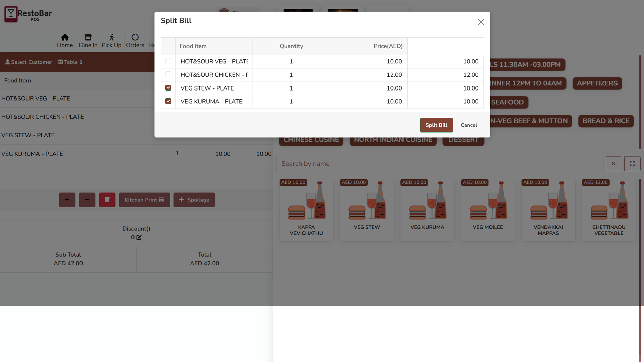Close the Split Bill dialog
This screenshot has width=644, height=362.
pyautogui.click(x=481, y=22)
